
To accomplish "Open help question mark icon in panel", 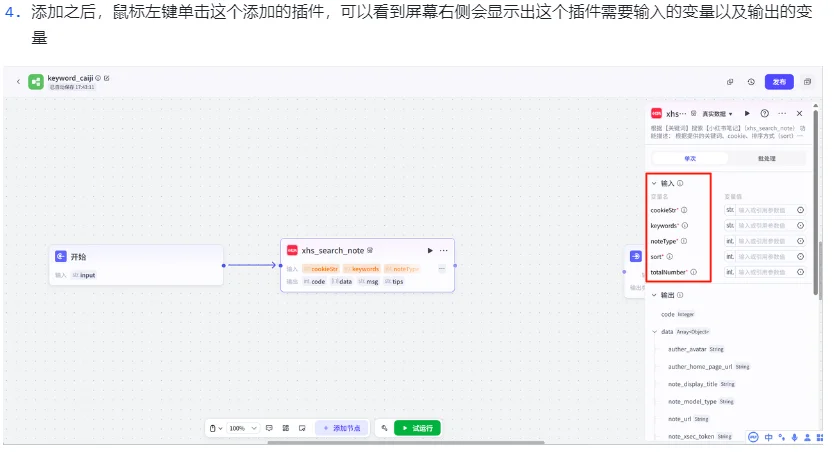I will [764, 113].
